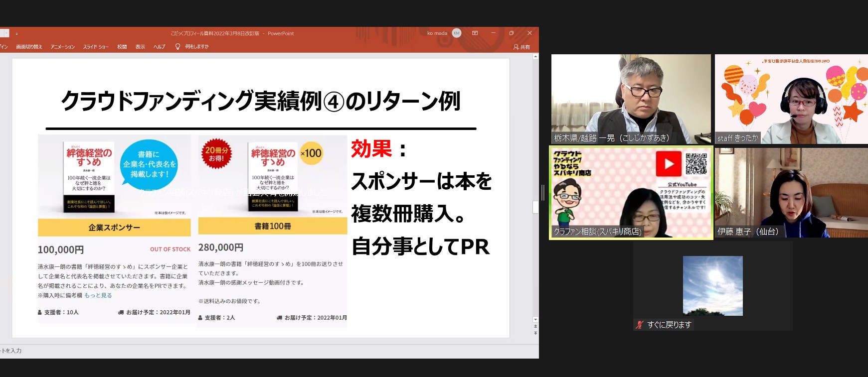The width and height of the screenshot is (868, 377).
Task: Open the ribbon display options icon
Action: pyautogui.click(x=475, y=33)
